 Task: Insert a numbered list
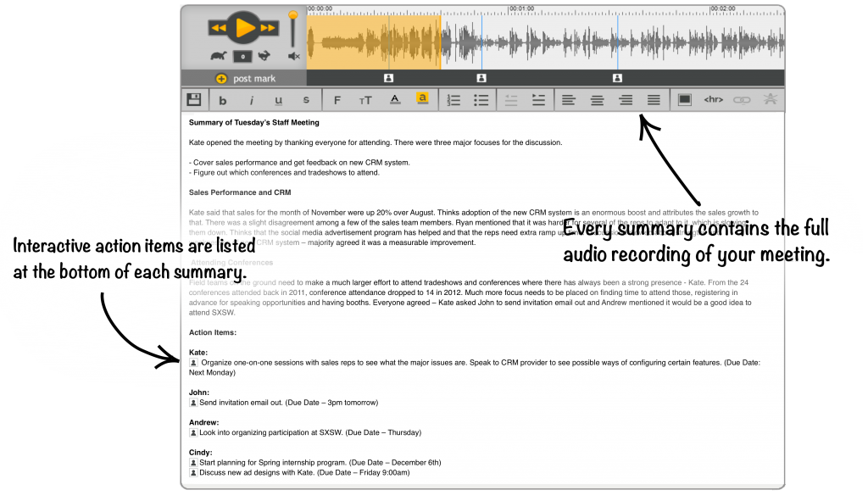pos(453,100)
